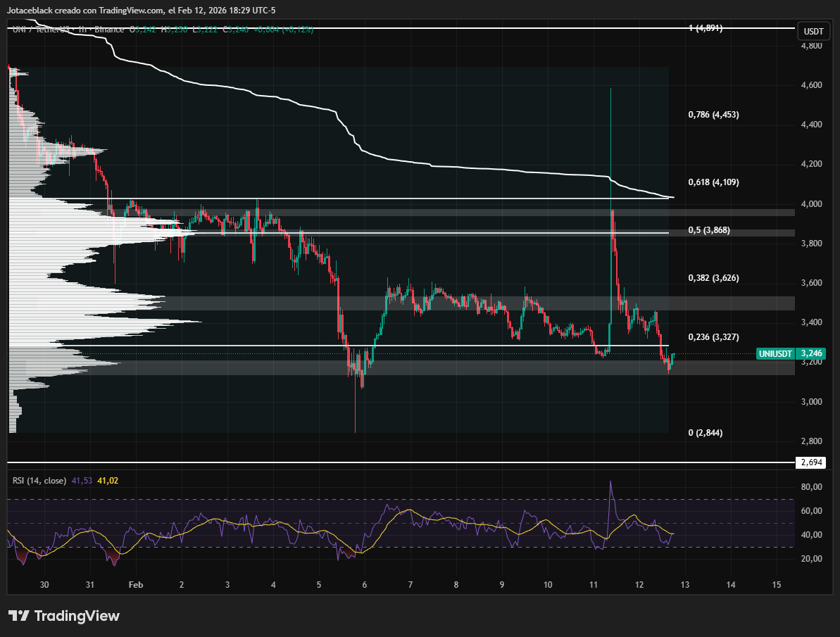
Task: Open the USDT currency selector
Action: tap(813, 32)
